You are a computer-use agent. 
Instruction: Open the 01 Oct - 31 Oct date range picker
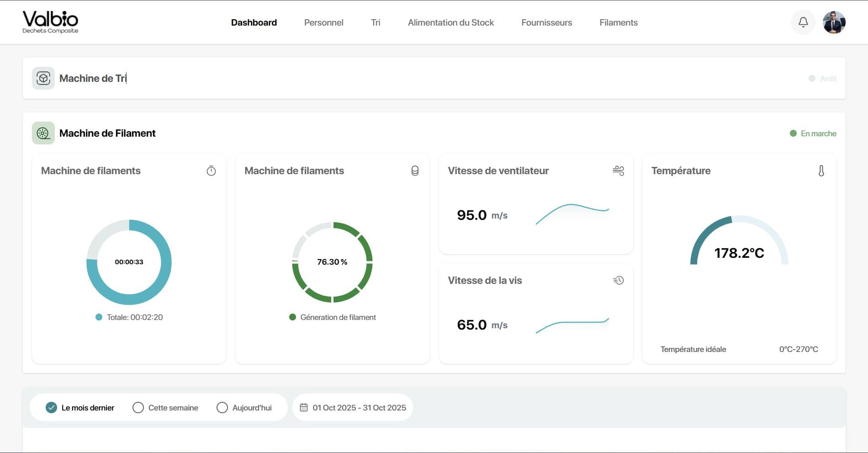click(359, 407)
